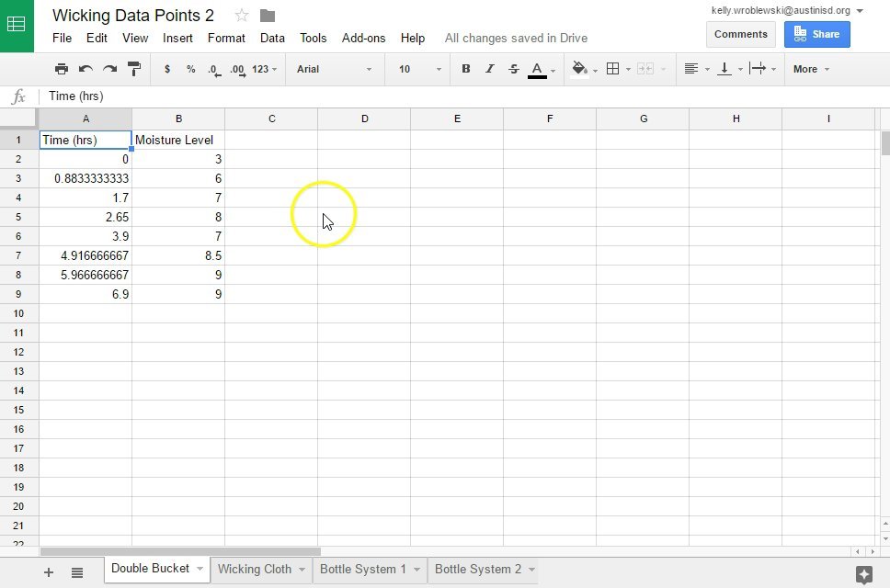Format selection as currency
Viewport: 890px width, 588px height.
166,69
